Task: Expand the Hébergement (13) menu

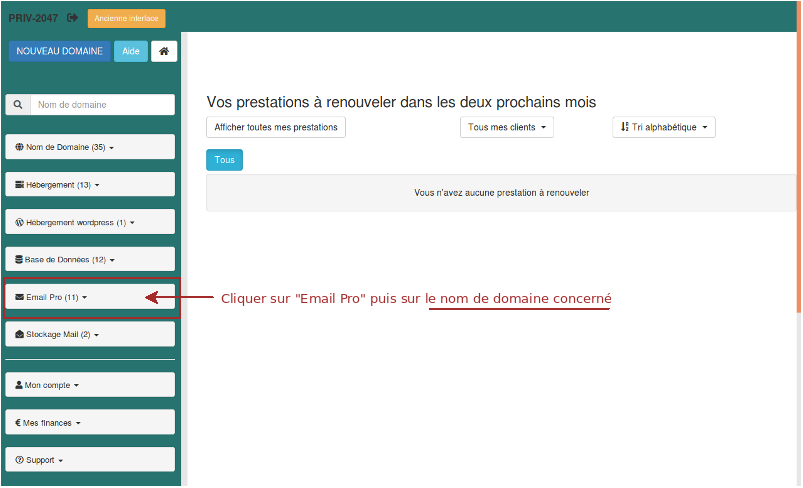Action: pos(90,184)
